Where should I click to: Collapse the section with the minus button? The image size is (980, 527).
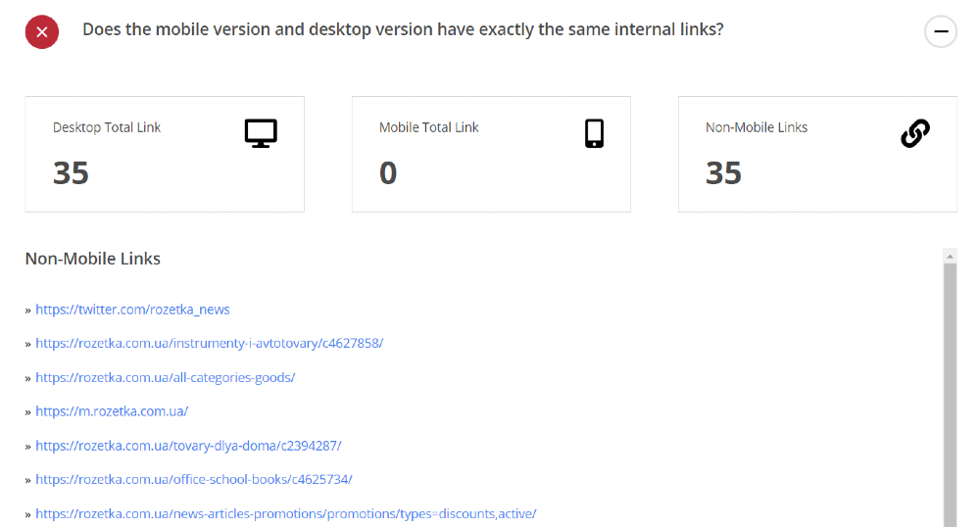click(940, 31)
